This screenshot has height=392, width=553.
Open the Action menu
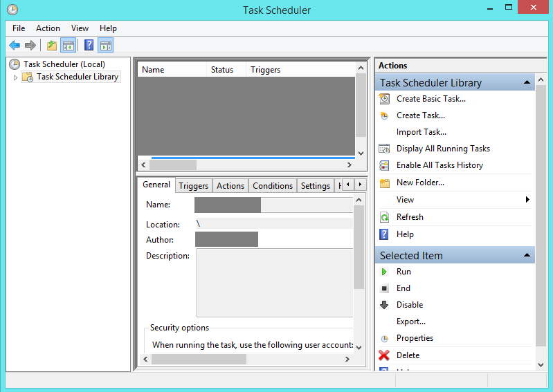click(48, 28)
